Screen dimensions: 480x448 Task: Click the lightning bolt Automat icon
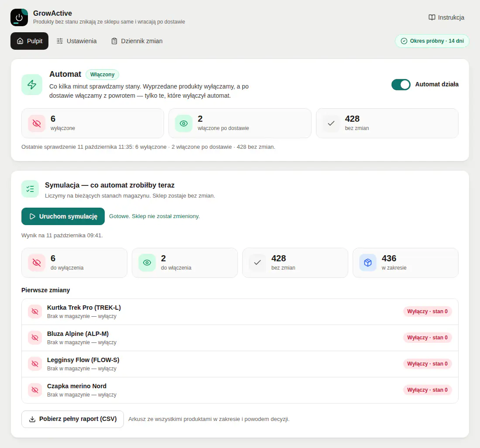(32, 85)
